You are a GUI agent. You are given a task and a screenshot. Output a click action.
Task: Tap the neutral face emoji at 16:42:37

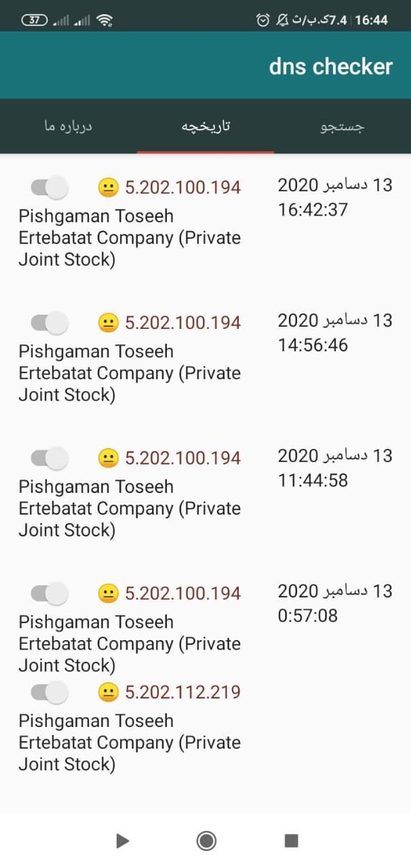tap(109, 187)
